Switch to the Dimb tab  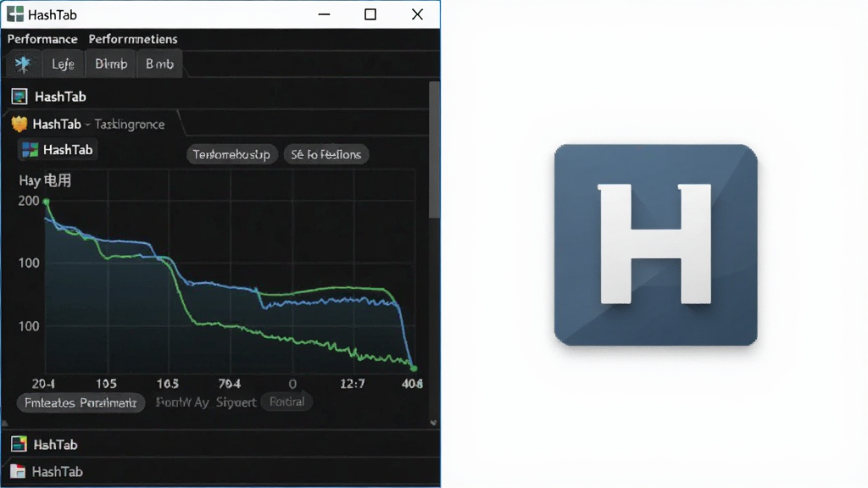[x=111, y=64]
